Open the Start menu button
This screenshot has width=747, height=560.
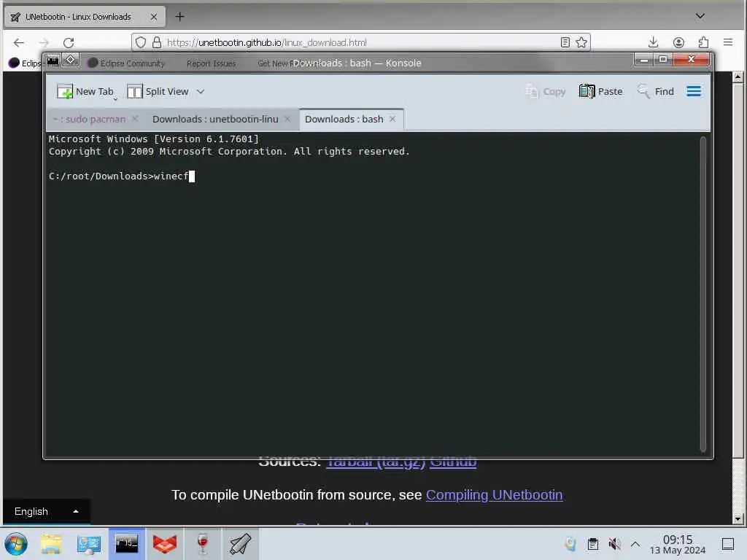click(16, 544)
